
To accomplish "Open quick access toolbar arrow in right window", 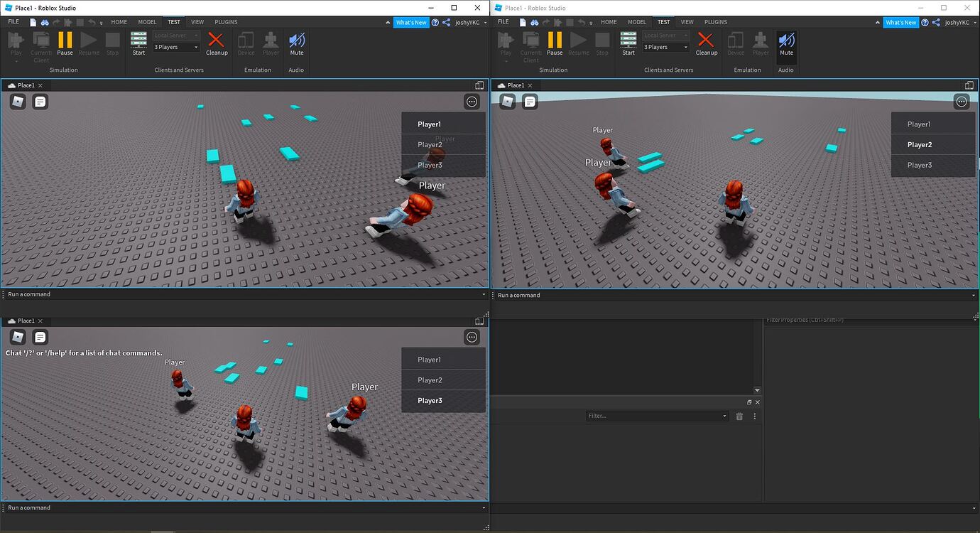I will click(x=591, y=22).
